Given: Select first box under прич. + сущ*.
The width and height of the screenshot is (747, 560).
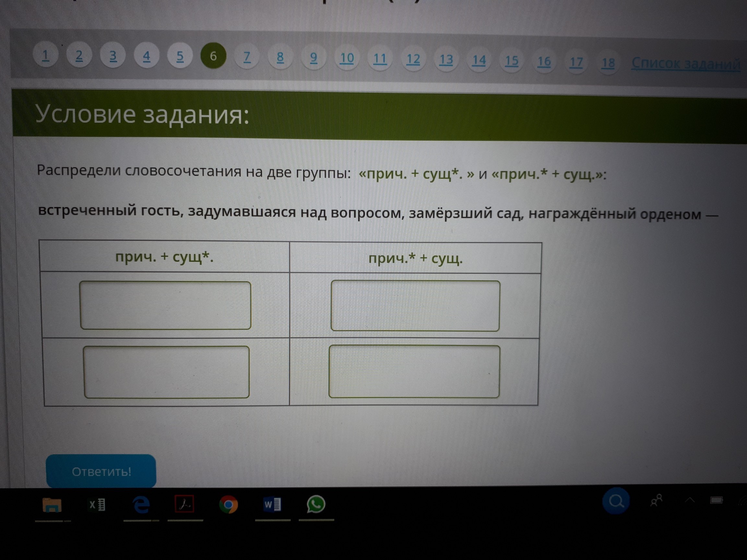Looking at the screenshot, I should [x=165, y=305].
